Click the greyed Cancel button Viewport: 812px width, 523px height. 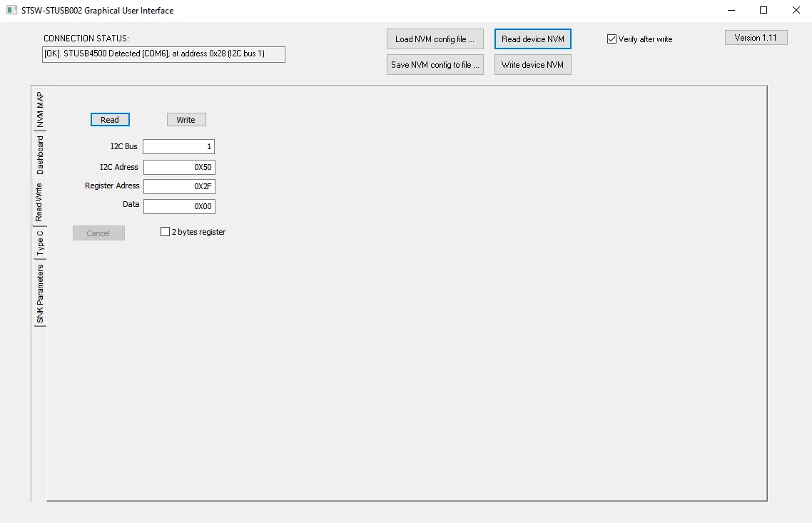point(98,233)
